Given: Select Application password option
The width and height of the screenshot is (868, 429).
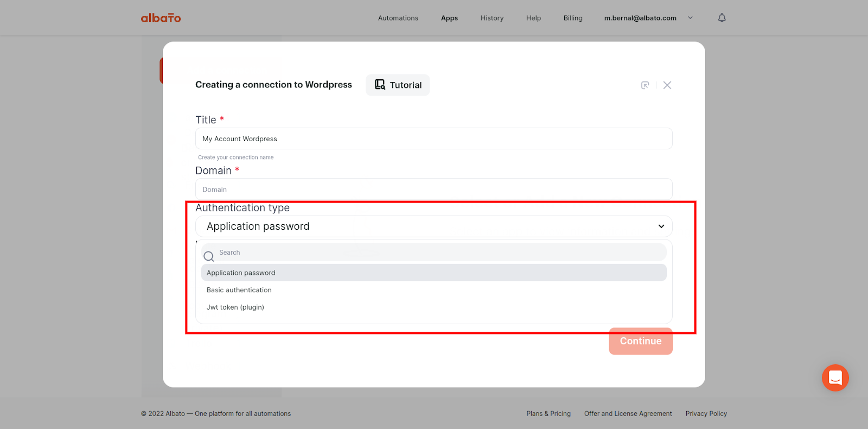Looking at the screenshot, I should (241, 273).
